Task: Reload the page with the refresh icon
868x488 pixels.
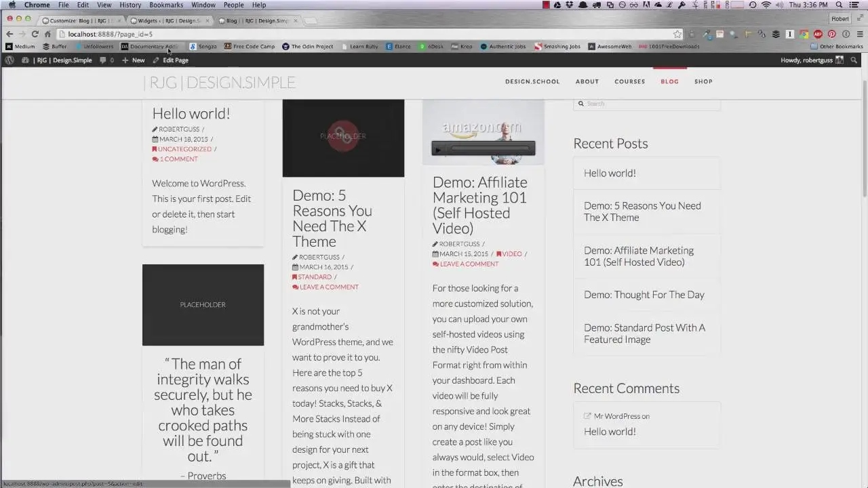Action: pyautogui.click(x=35, y=34)
